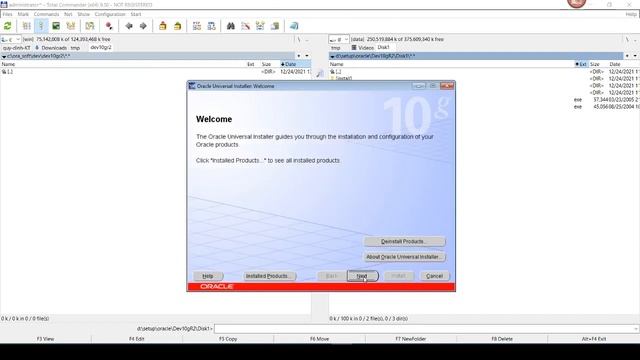Open FTP connect toolbar icon

(x=197, y=26)
